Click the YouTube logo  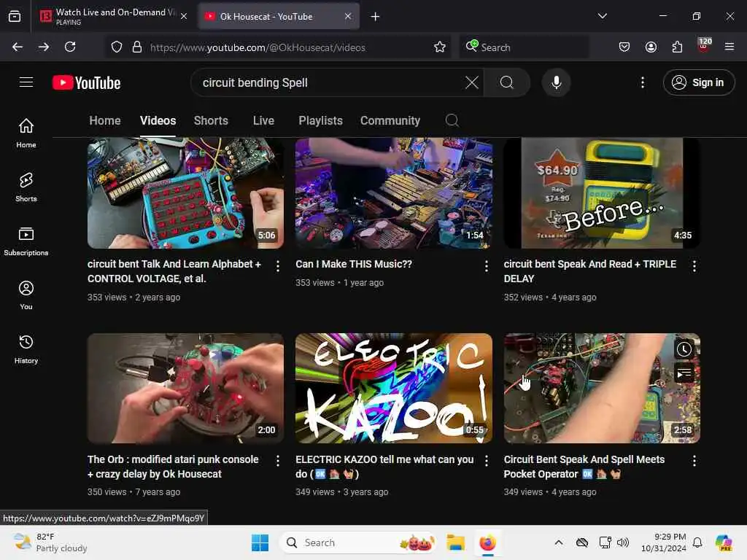click(86, 83)
